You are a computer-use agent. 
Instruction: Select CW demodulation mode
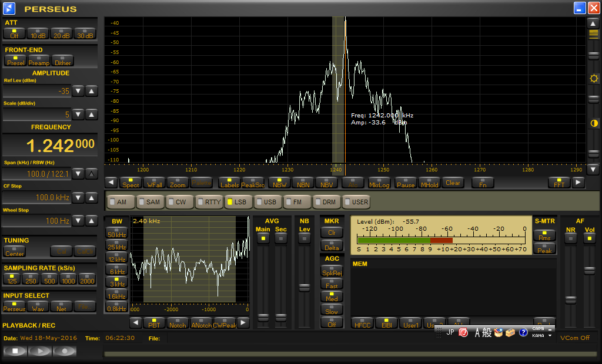pyautogui.click(x=180, y=202)
